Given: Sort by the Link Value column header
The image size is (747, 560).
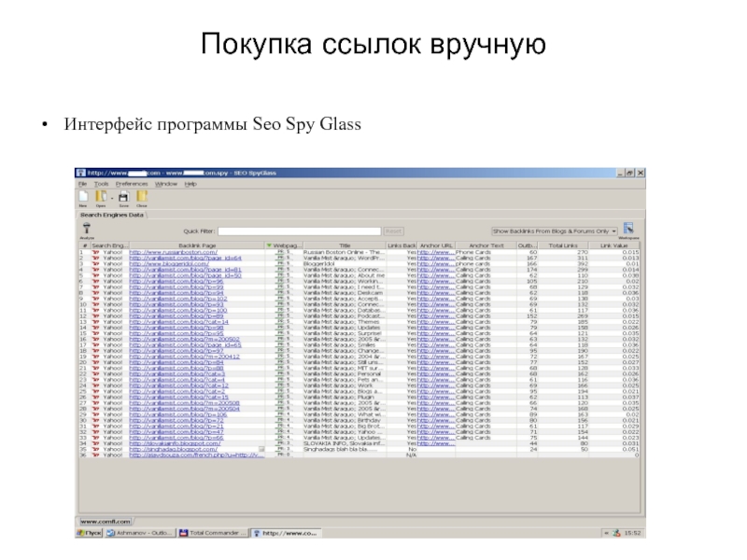Looking at the screenshot, I should (614, 245).
